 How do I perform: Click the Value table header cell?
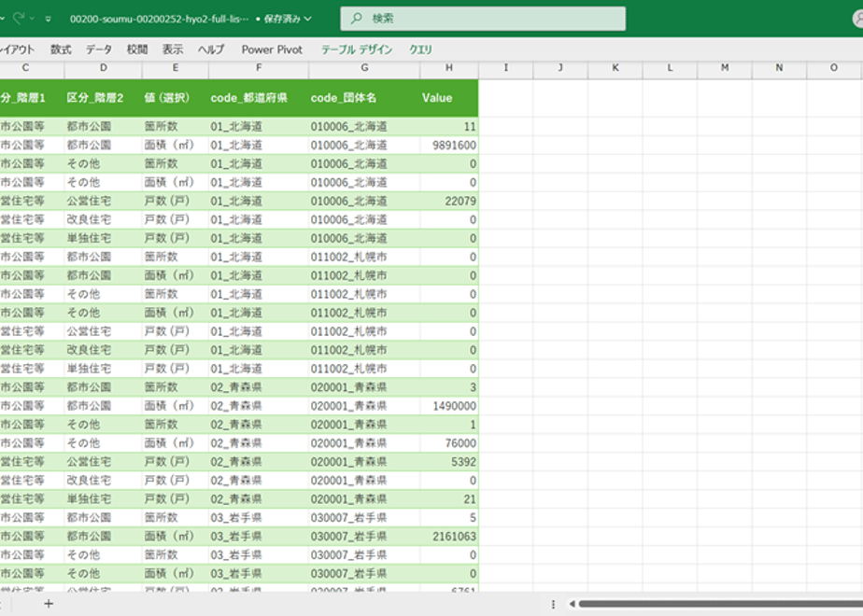click(449, 98)
